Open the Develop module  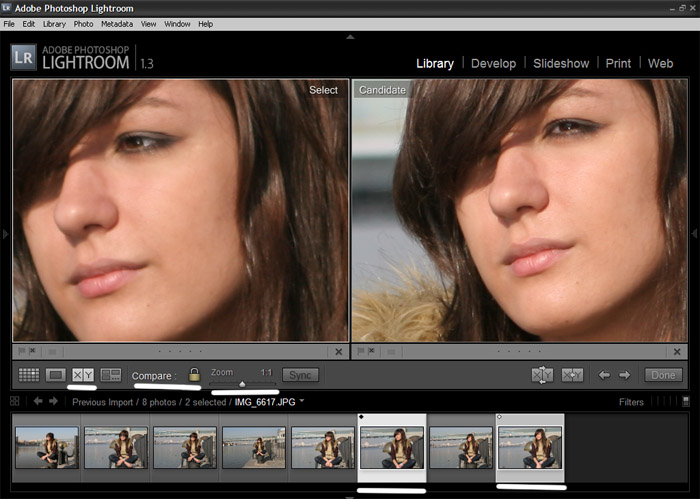493,63
